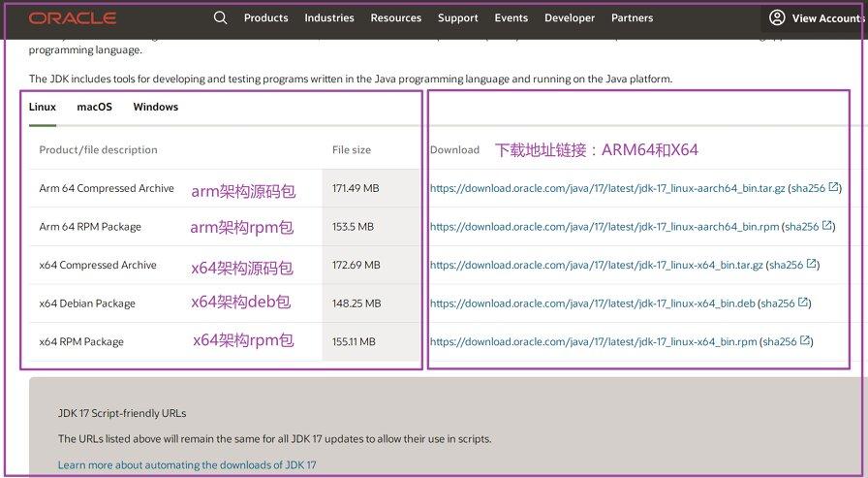Click the Product/file description column header

98,149
